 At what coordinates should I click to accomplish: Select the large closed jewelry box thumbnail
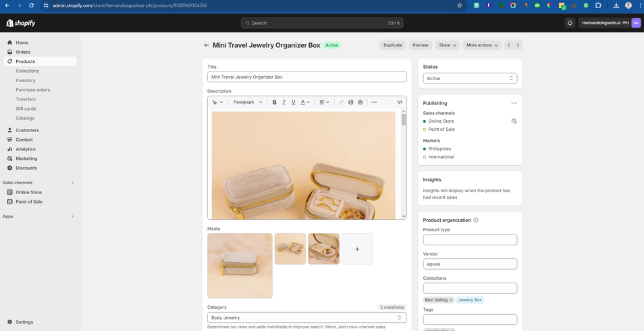click(x=240, y=266)
